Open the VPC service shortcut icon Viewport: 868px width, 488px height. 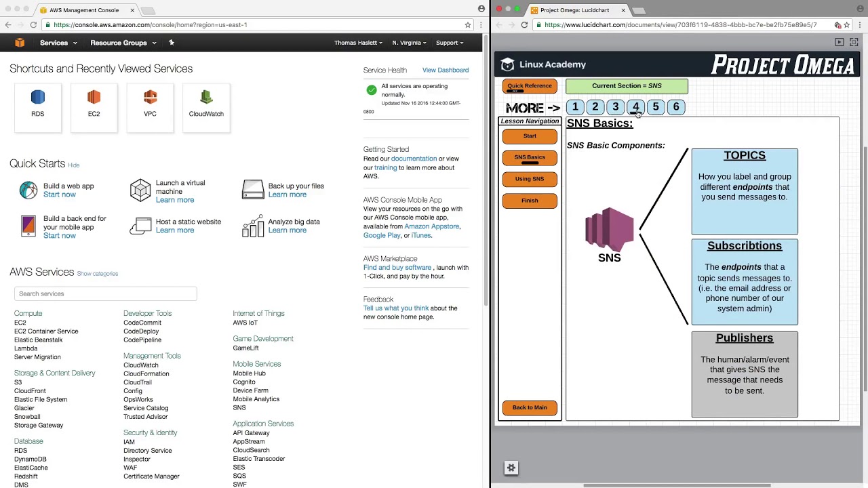pyautogui.click(x=150, y=98)
